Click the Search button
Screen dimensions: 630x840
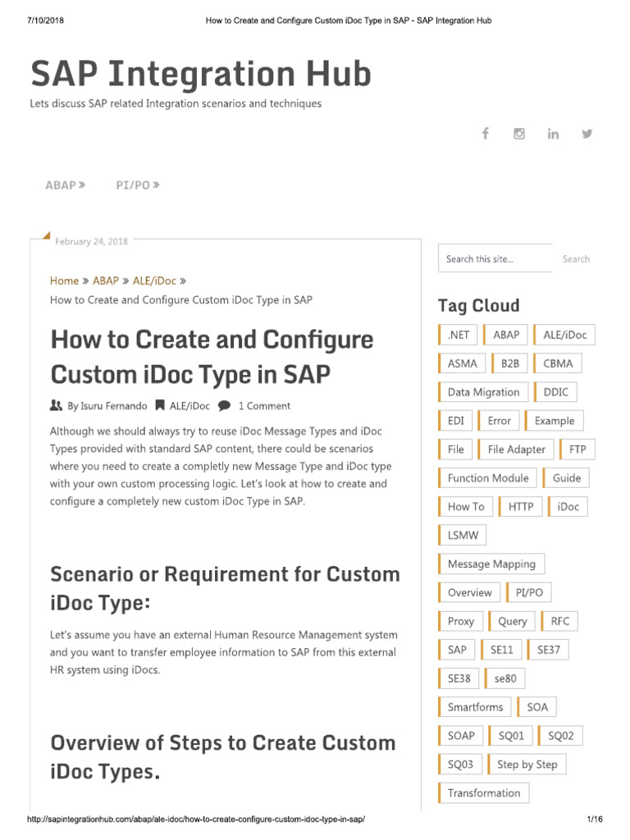click(576, 258)
